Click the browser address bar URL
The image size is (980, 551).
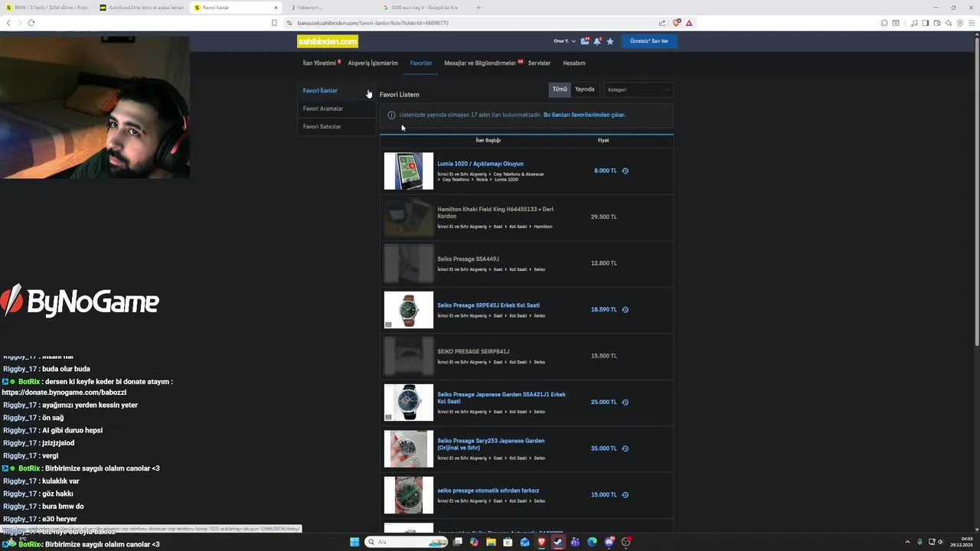coord(373,23)
